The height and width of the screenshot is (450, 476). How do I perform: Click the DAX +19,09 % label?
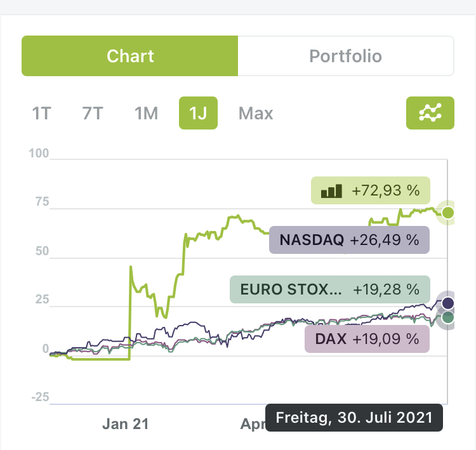click(x=367, y=339)
